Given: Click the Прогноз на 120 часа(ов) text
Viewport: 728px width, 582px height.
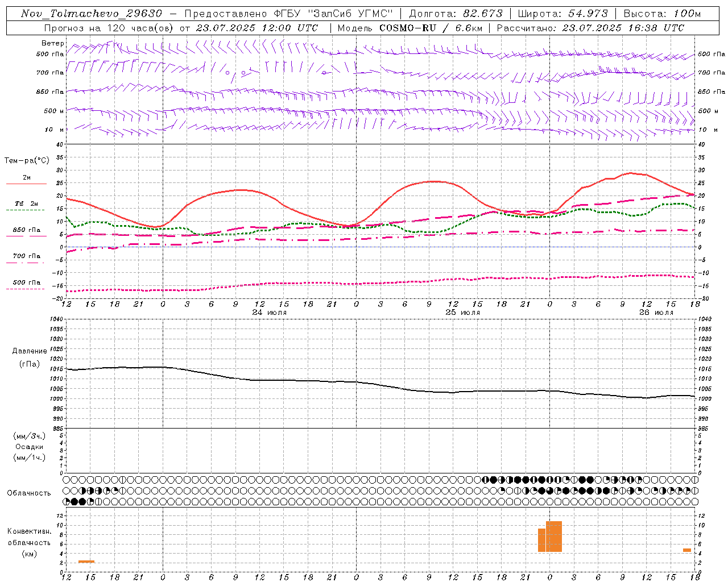Looking at the screenshot, I should coord(110,28).
